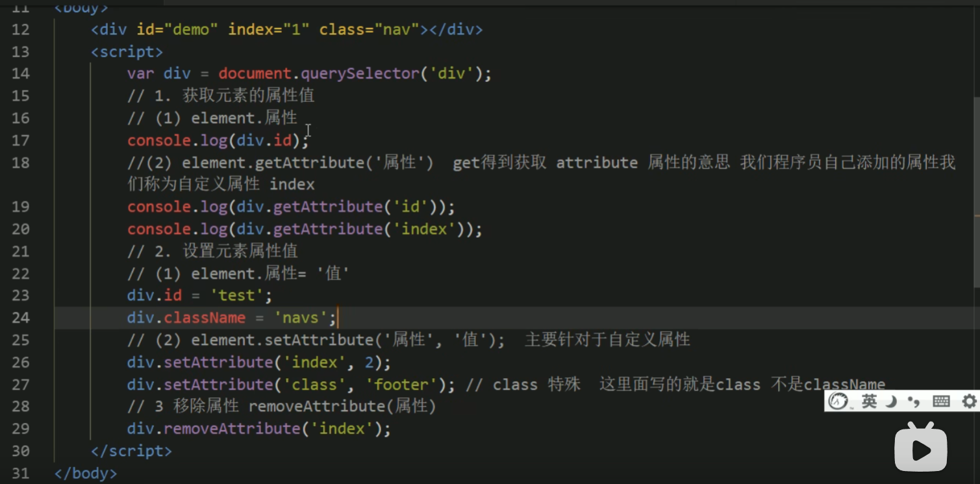Open the IME soft keyboard icon

tap(941, 401)
